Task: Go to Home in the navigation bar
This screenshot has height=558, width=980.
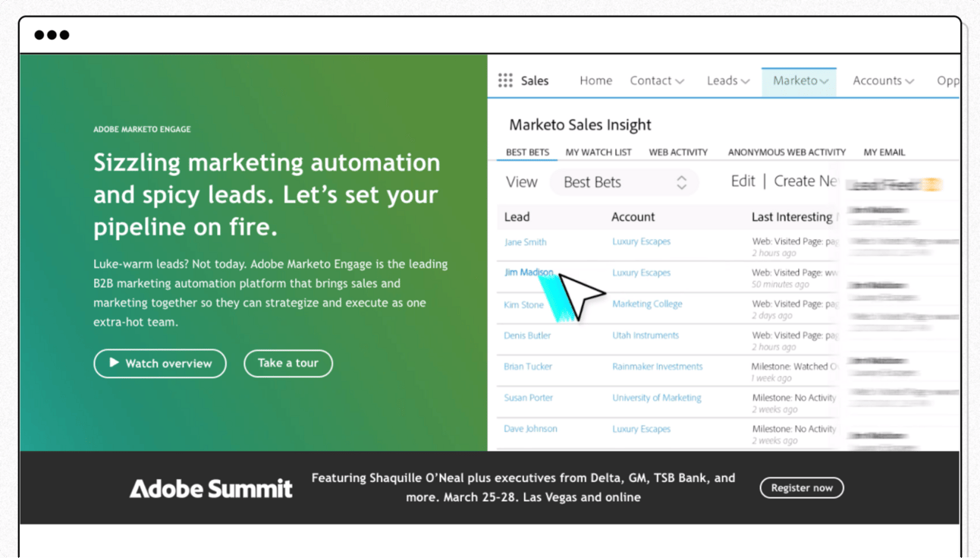Action: click(x=596, y=80)
